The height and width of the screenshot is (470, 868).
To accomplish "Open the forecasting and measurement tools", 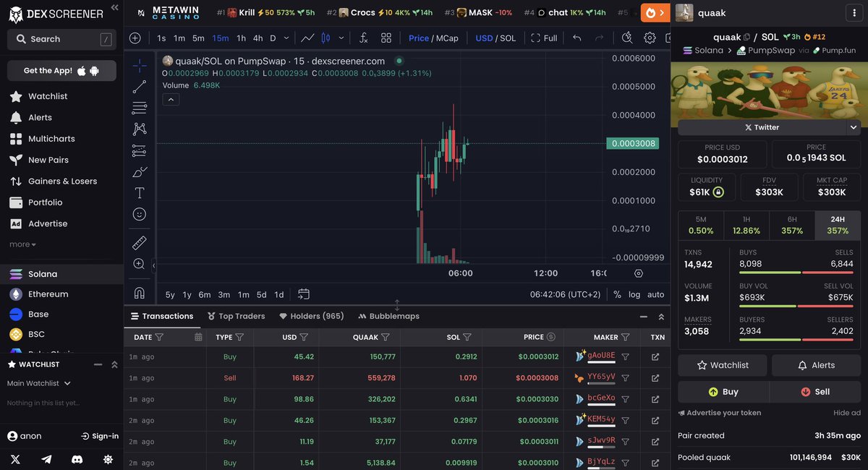I will (x=140, y=150).
